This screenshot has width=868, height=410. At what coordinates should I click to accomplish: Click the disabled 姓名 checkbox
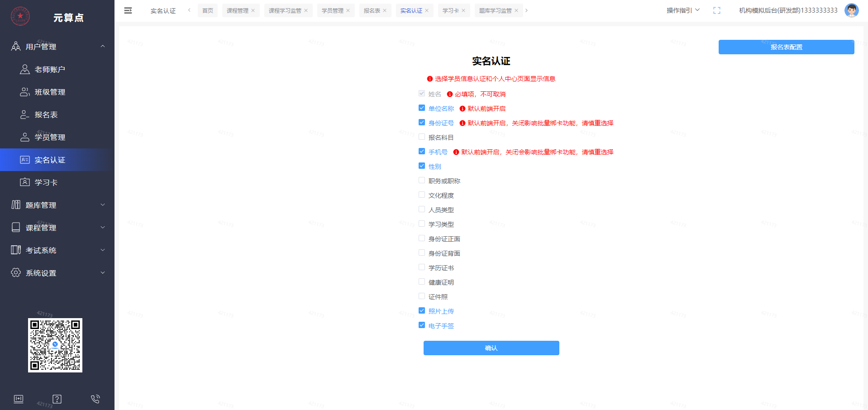pos(422,93)
